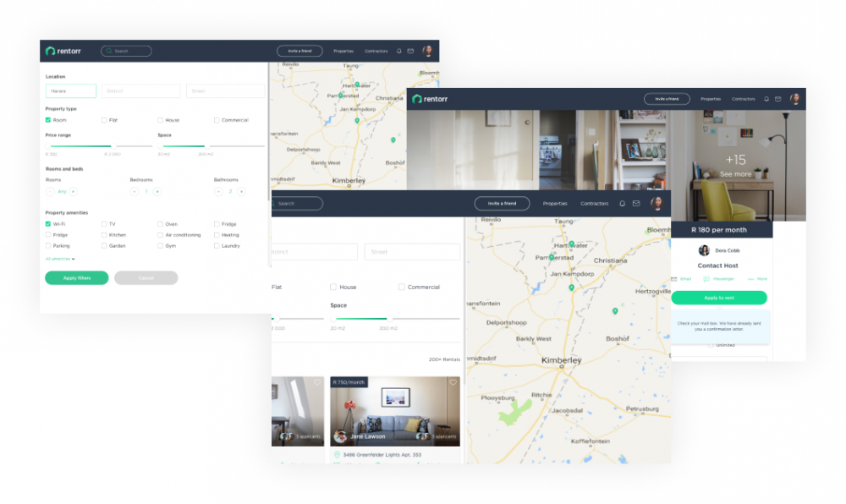Contact the host via Messenger link

pos(718,279)
